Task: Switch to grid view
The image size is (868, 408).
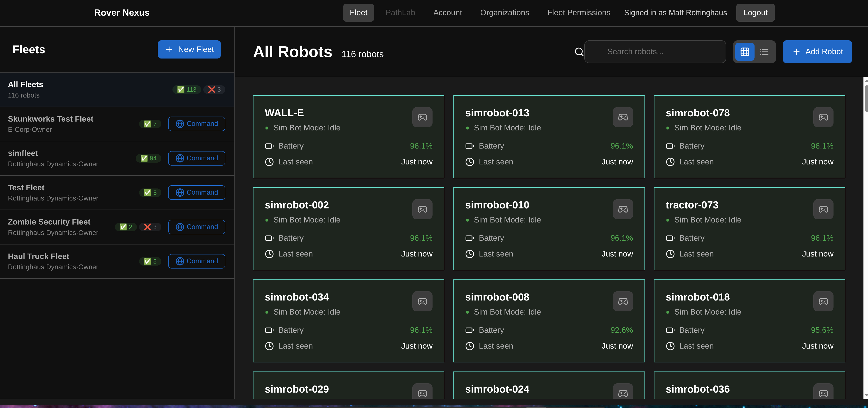Action: (x=745, y=52)
